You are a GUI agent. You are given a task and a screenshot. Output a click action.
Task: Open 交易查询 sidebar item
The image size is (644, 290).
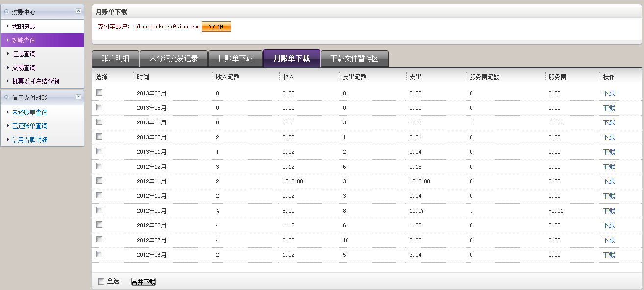[24, 68]
